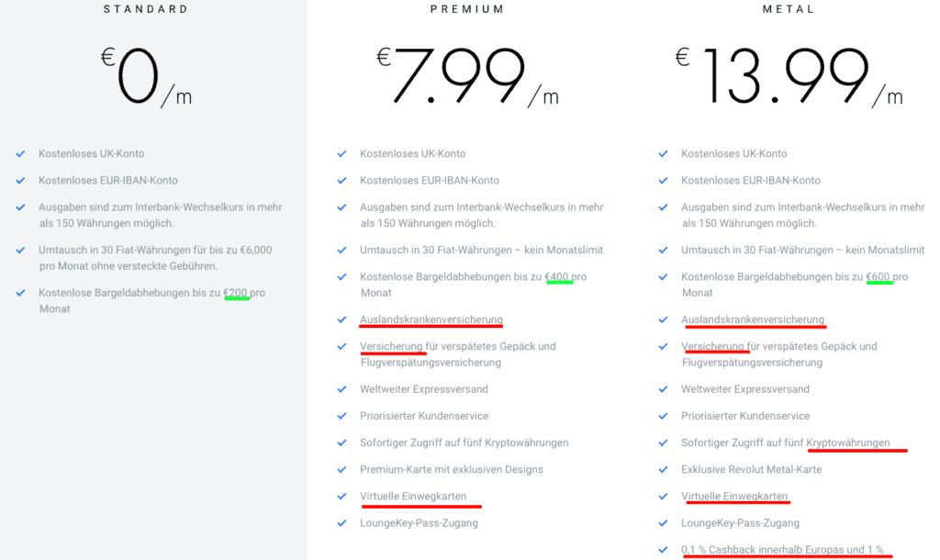Screen dimensions: 940x560
Task: Click the underlined €400 withdrawal limit
Action: (x=558, y=276)
